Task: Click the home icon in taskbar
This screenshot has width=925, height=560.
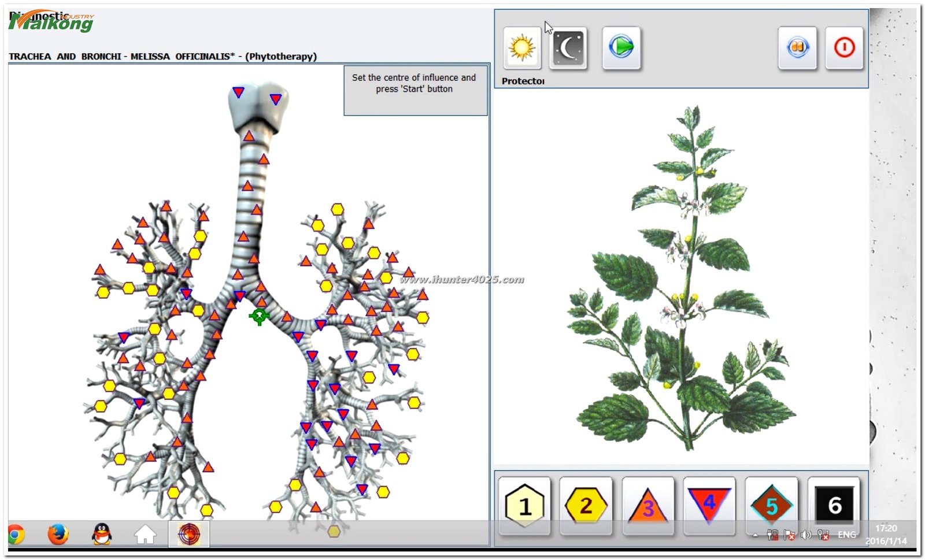Action: [145, 535]
